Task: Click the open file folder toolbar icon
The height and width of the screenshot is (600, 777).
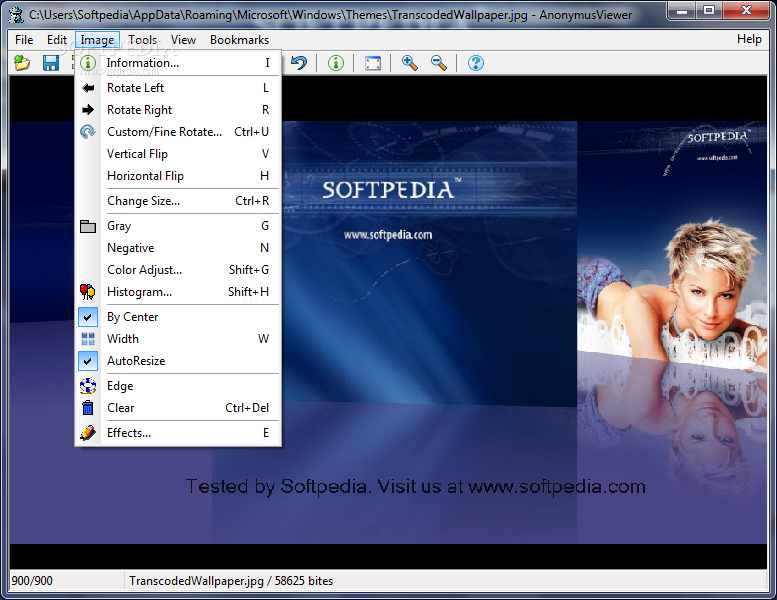Action: pyautogui.click(x=22, y=63)
